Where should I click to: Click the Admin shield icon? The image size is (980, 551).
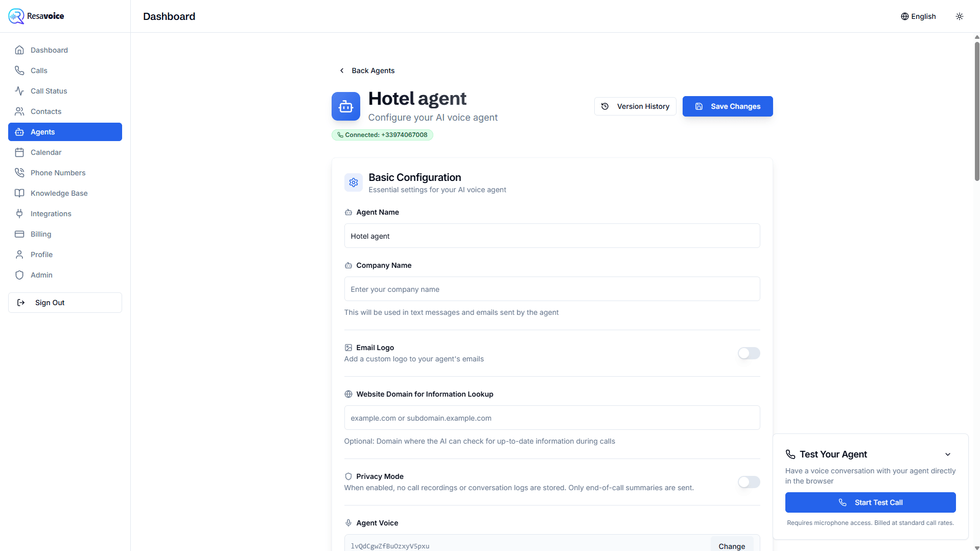pos(19,275)
